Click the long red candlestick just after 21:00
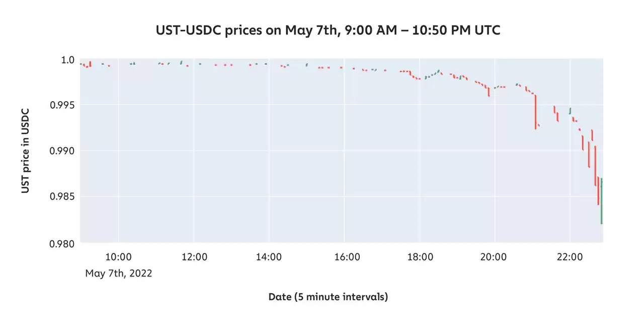 tap(535, 112)
